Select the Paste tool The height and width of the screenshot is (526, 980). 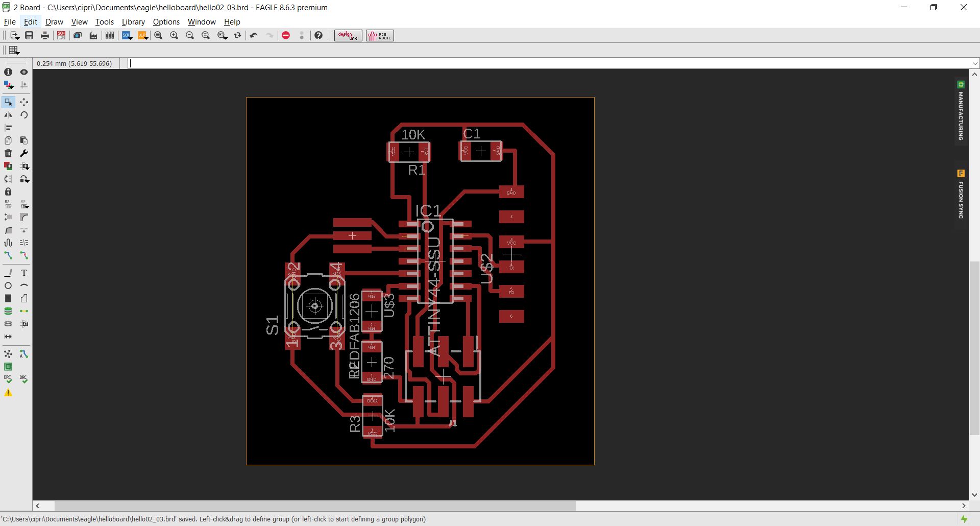(24, 140)
